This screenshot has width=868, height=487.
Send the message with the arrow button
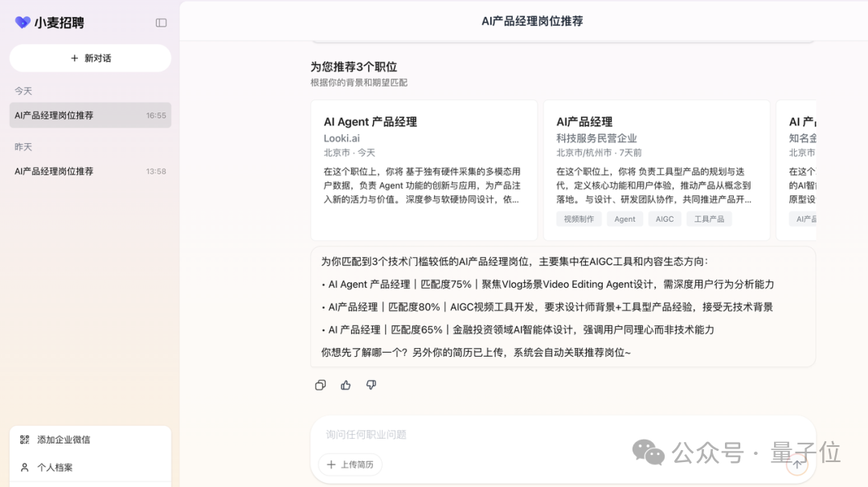(x=797, y=464)
